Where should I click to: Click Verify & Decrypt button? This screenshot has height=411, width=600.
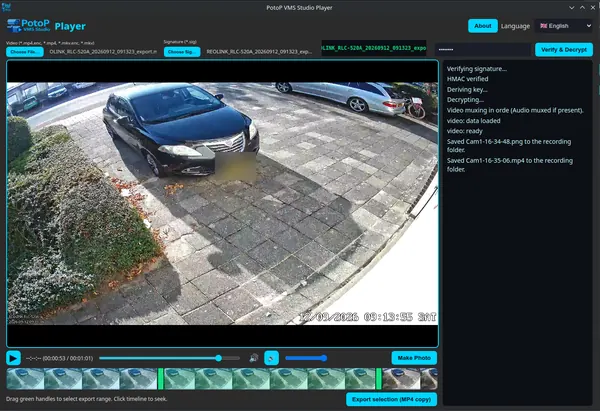pos(564,49)
